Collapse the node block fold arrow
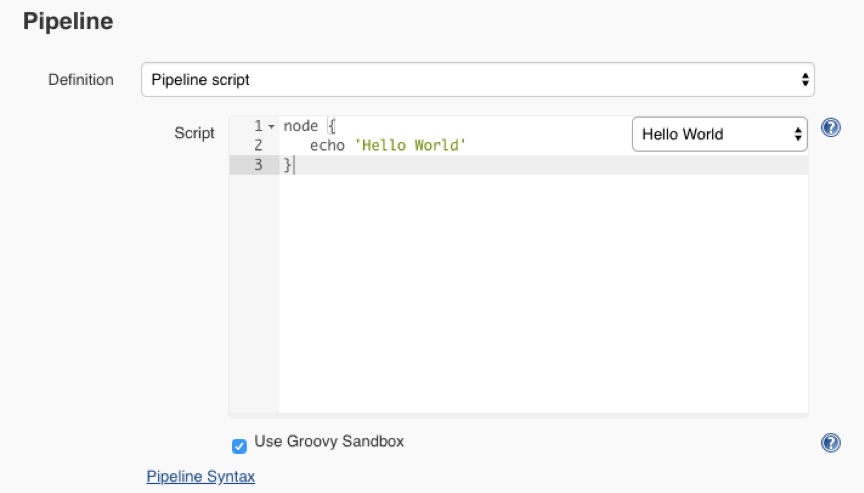The height and width of the screenshot is (493, 864). point(271,127)
